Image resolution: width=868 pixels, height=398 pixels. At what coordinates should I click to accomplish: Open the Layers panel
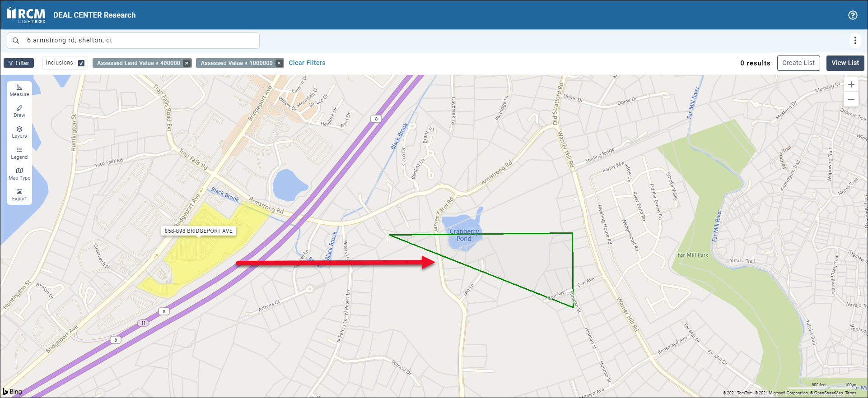pyautogui.click(x=19, y=132)
